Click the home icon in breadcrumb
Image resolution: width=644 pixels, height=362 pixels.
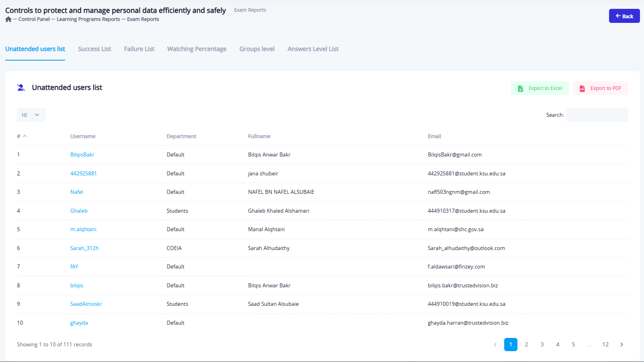point(8,19)
